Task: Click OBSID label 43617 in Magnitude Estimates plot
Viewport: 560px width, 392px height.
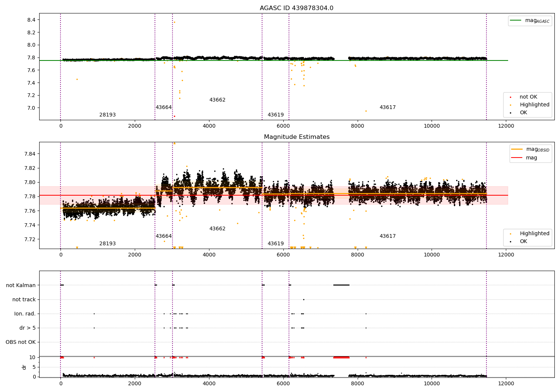Action: tap(388, 236)
